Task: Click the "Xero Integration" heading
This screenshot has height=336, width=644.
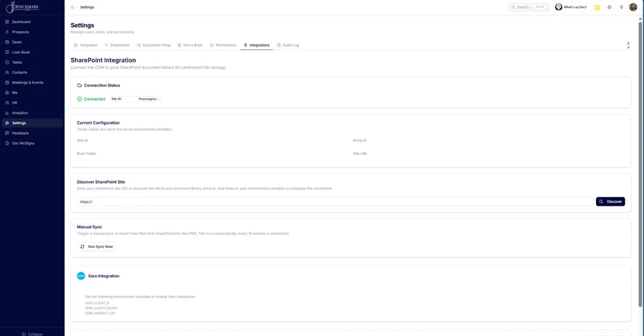Action: coord(104,277)
